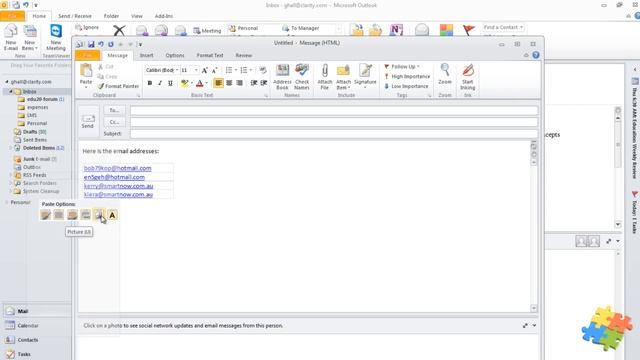The height and width of the screenshot is (360, 640).
Task: Open the kerry@smartnow.com.au link
Action: point(118,186)
